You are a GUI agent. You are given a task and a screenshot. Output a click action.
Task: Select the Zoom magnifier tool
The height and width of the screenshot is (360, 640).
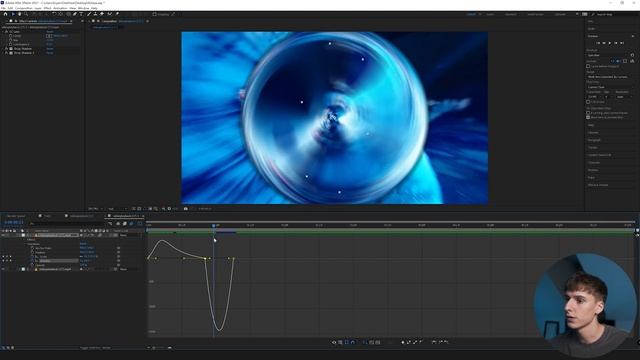click(x=26, y=14)
